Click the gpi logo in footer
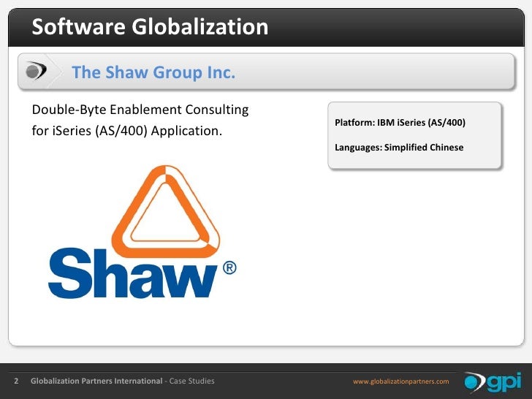This screenshot has height=399, width=532. coord(493,382)
